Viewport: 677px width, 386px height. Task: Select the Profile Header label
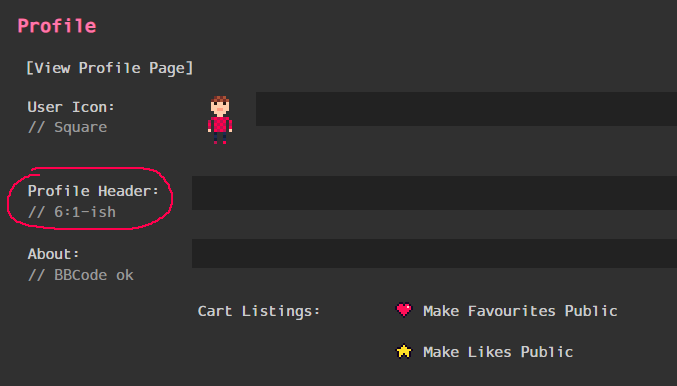[x=93, y=191]
